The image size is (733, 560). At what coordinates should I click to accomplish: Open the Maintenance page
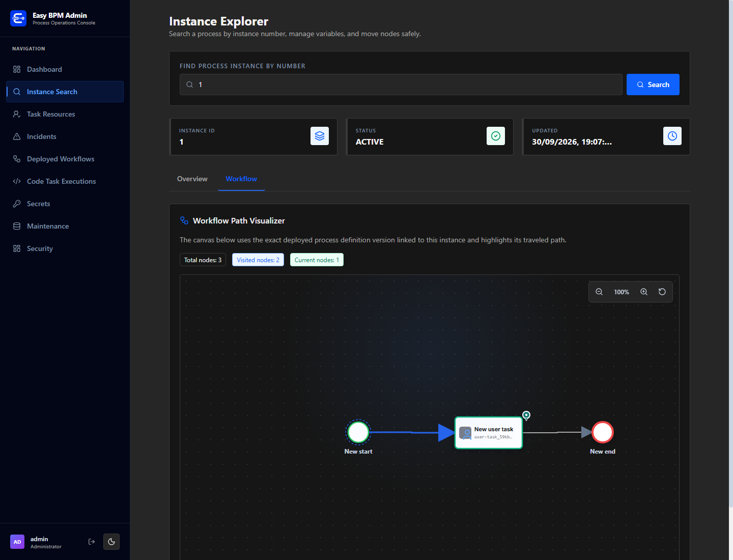65,226
